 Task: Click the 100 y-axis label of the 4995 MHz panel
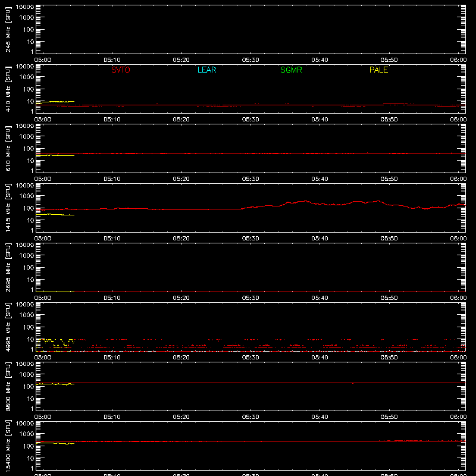click(29, 327)
